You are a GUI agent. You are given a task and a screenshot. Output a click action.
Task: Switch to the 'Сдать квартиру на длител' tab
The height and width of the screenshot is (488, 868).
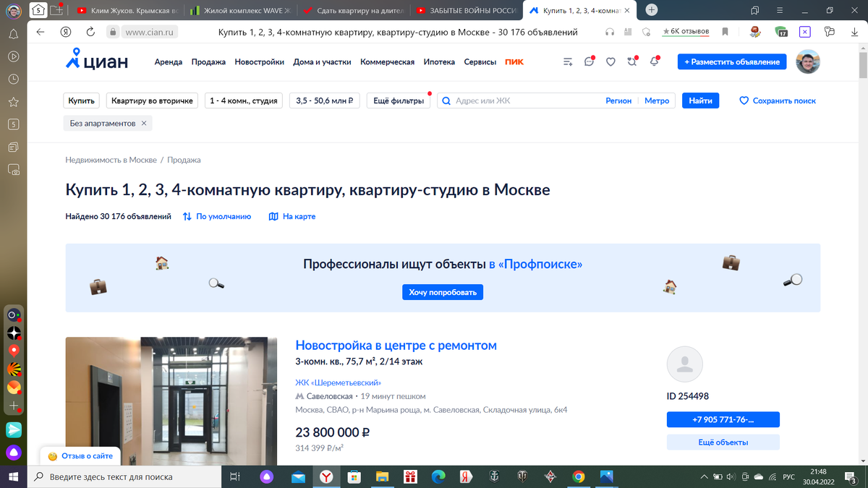[x=354, y=10]
